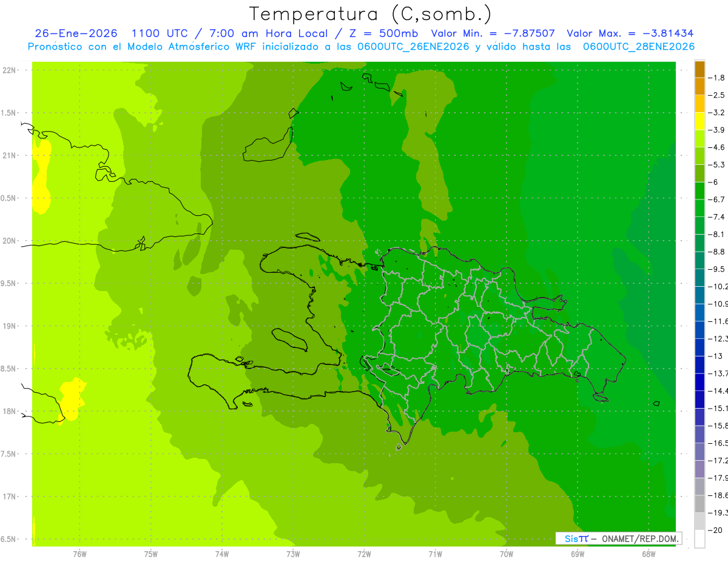Click the "-8.1" colorbar label
Screen dimensions: 728x562
(x=716, y=234)
